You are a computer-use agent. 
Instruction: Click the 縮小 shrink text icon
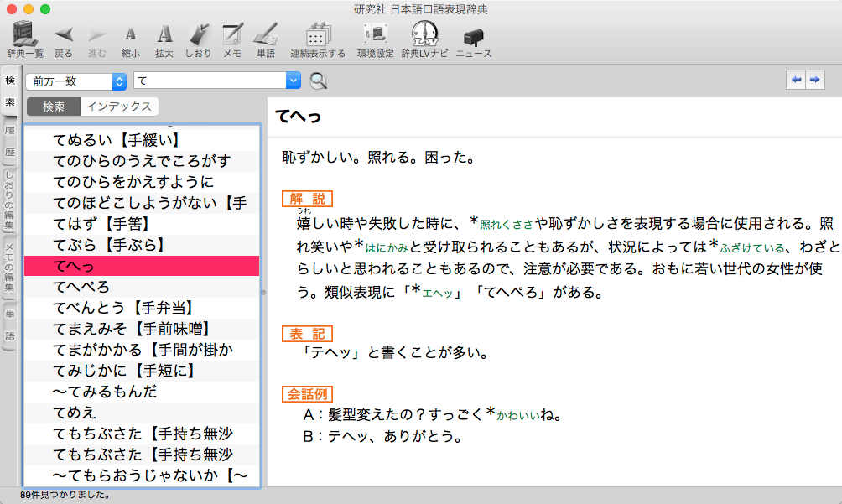[x=130, y=34]
